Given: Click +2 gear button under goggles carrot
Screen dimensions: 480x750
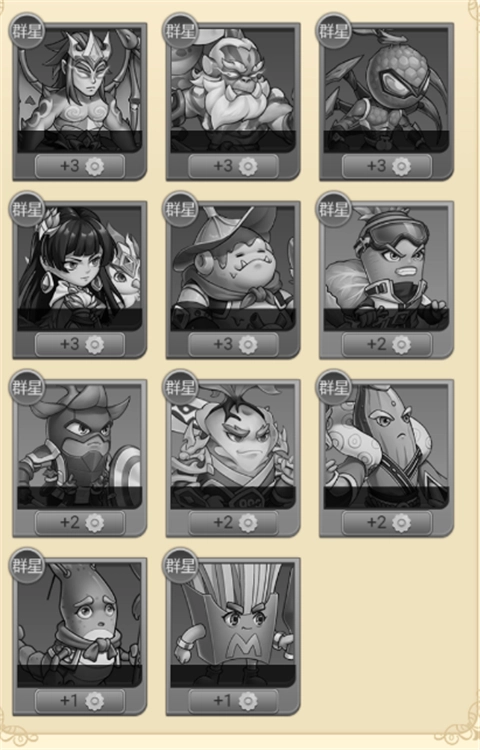Looking at the screenshot, I should (x=387, y=344).
